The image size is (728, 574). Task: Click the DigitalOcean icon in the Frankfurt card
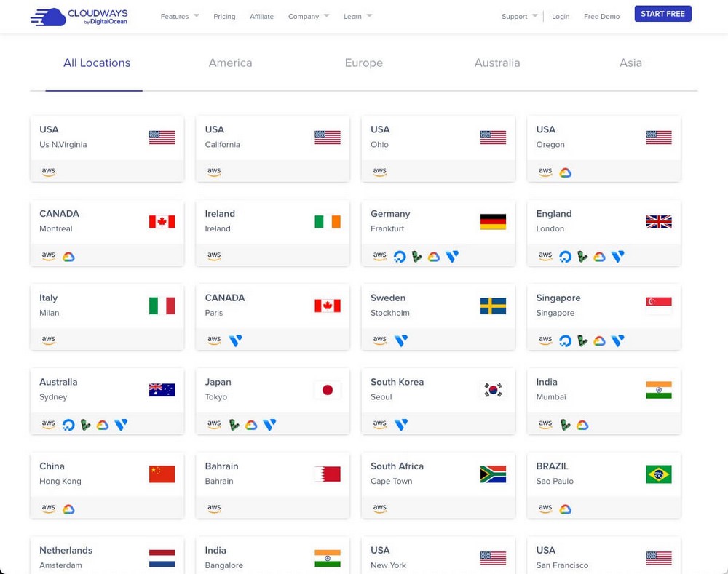[x=400, y=257]
